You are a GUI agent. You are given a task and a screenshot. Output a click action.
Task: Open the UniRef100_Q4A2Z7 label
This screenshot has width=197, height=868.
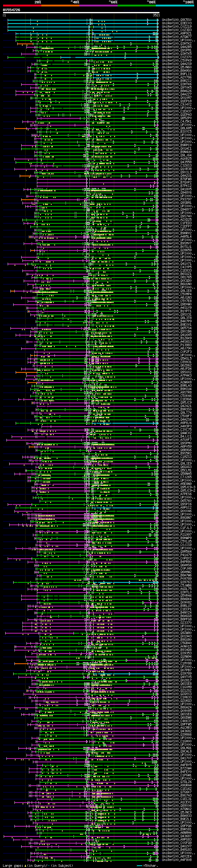[177, 94]
